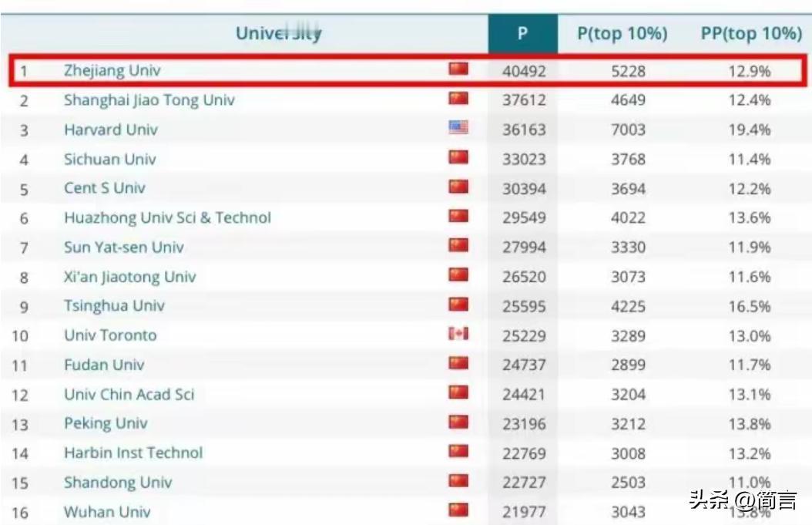Open the Xi'an Jiaotong Univ link
Screen dimensions: 812x525
tap(130, 277)
